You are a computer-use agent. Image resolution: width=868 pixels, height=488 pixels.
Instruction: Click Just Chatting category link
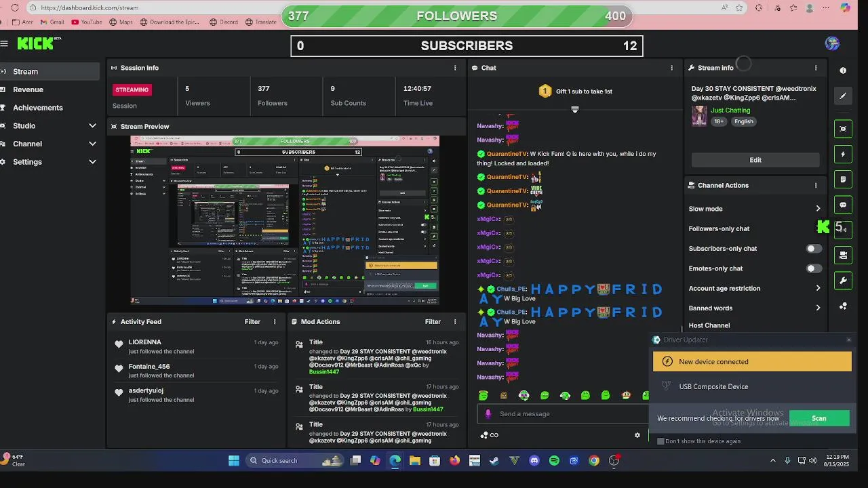(730, 110)
